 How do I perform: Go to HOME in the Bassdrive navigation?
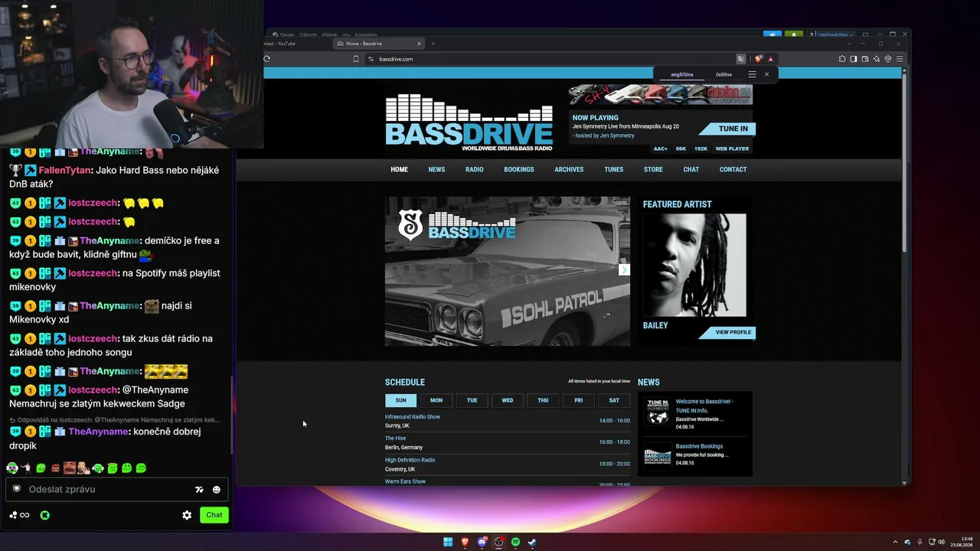tap(399, 170)
